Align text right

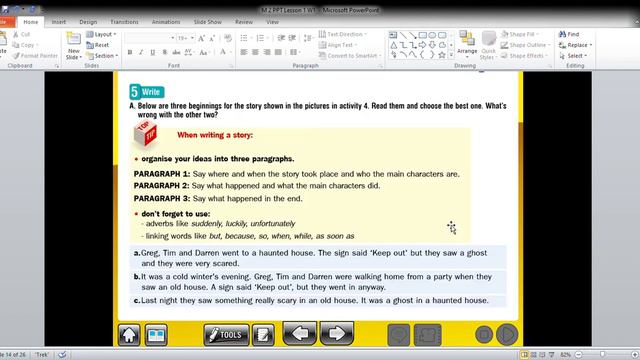point(267,52)
